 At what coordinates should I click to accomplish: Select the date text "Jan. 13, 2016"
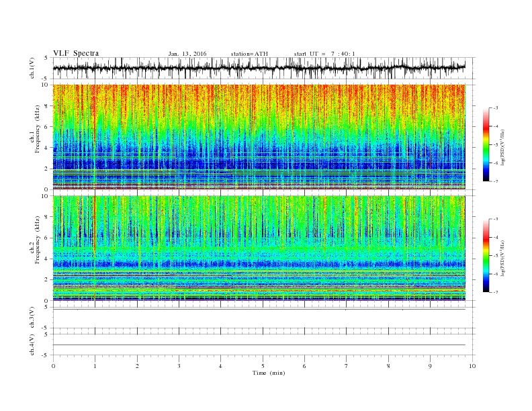[x=187, y=54]
